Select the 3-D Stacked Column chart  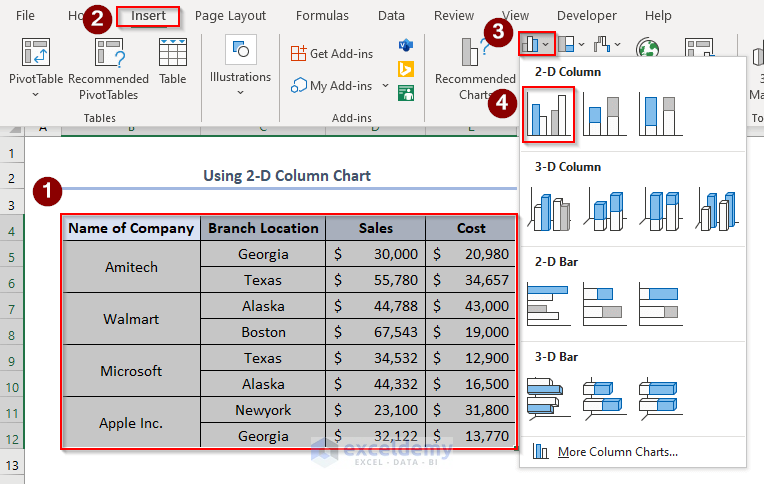604,209
